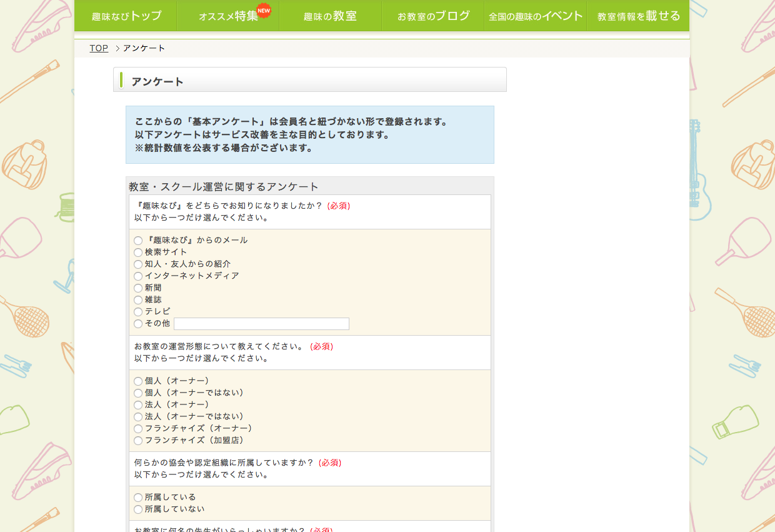The height and width of the screenshot is (532, 775).
Task: Select 知人・友人からの紹介 radio button
Action: [138, 264]
